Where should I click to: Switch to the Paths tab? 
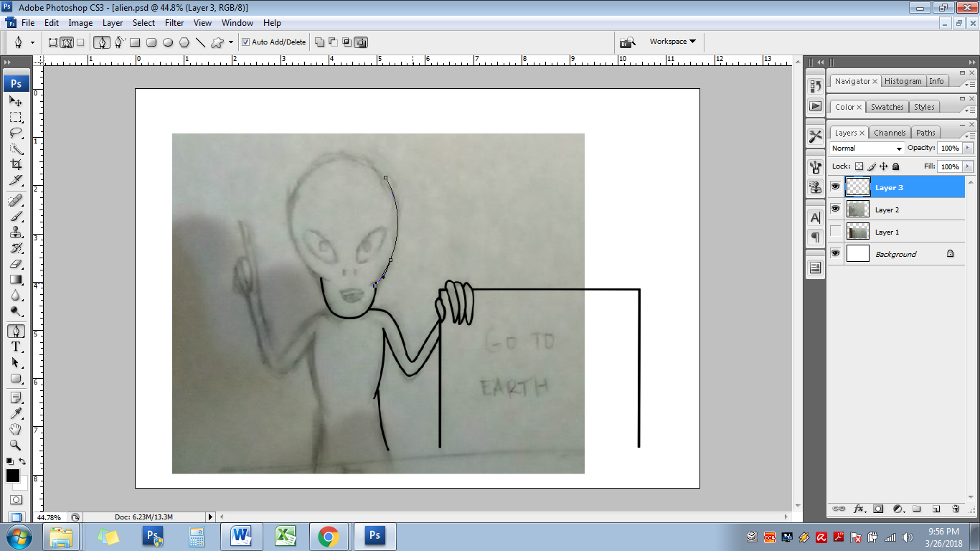click(925, 133)
